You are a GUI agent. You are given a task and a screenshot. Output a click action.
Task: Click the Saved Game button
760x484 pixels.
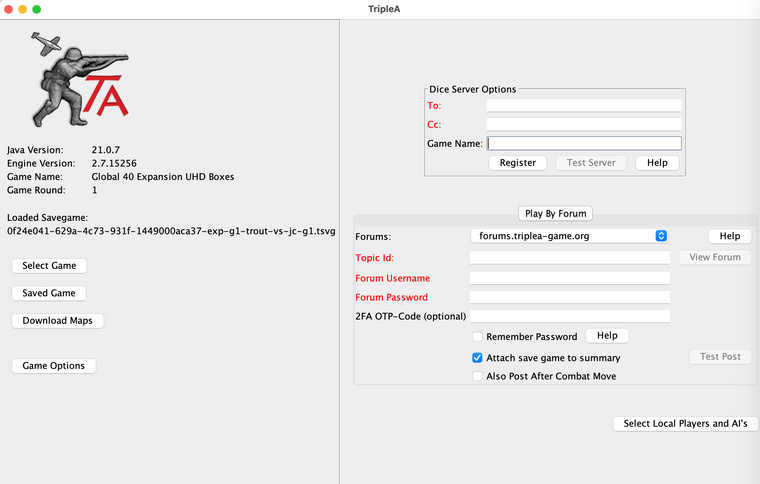pyautogui.click(x=49, y=293)
